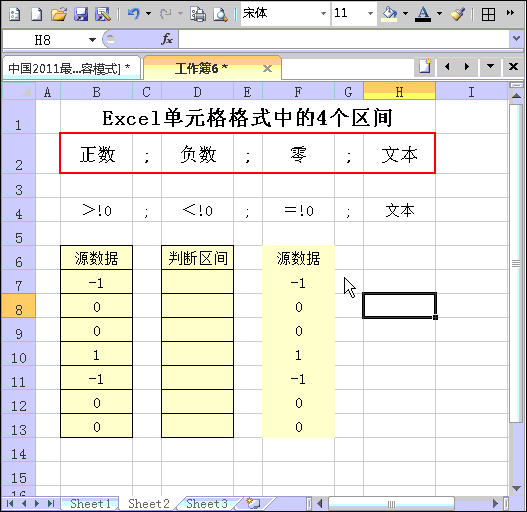This screenshot has height=512, width=527.
Task: Go to previous sheet arrow
Action: pos(24,503)
